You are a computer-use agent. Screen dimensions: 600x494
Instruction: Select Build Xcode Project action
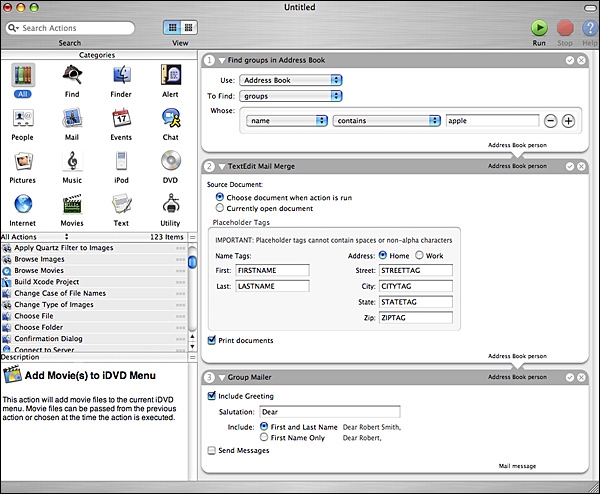click(x=94, y=282)
